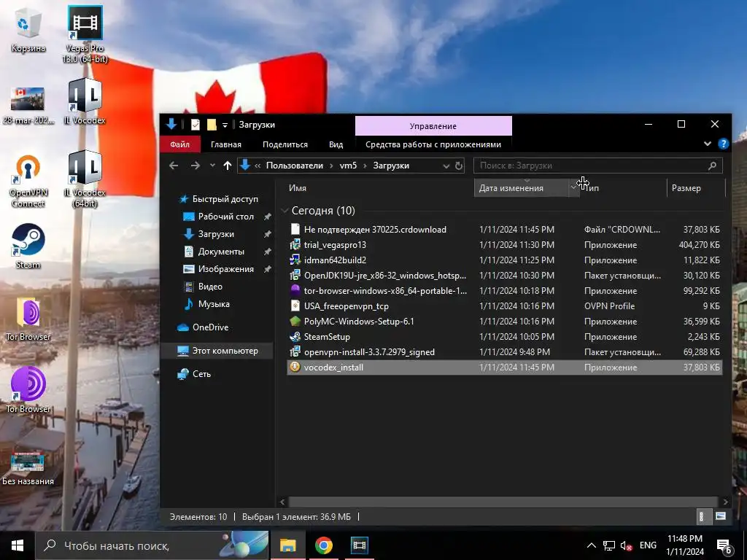Go up one folder level arrow

[228, 166]
